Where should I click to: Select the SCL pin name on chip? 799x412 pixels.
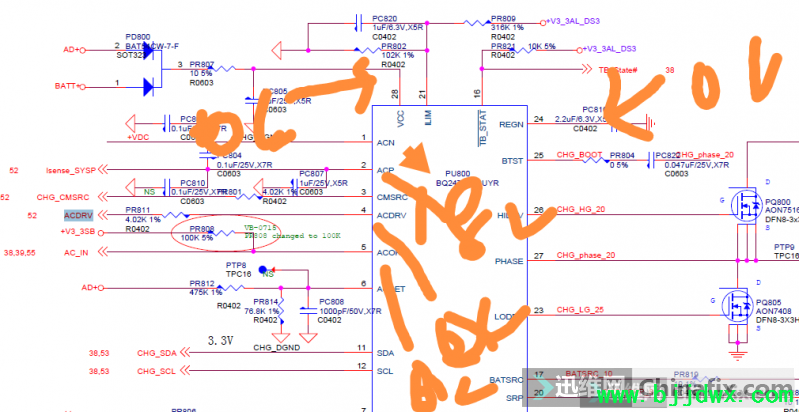385,371
